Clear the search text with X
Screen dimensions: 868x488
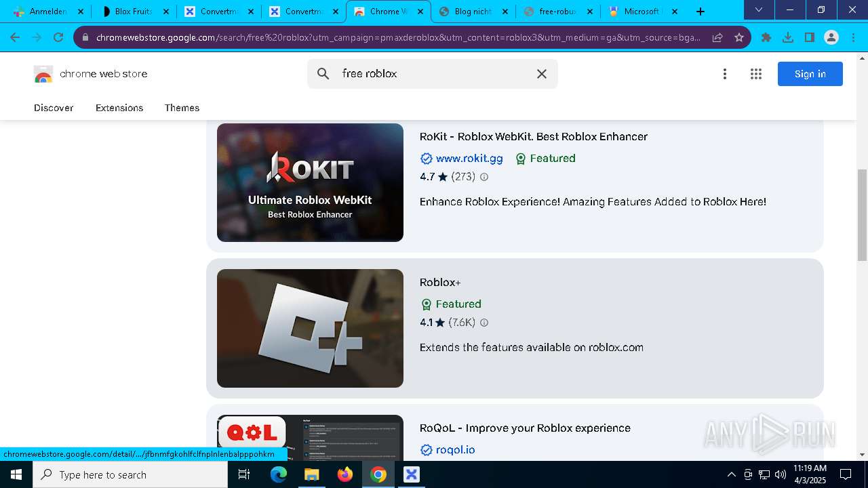(x=542, y=74)
